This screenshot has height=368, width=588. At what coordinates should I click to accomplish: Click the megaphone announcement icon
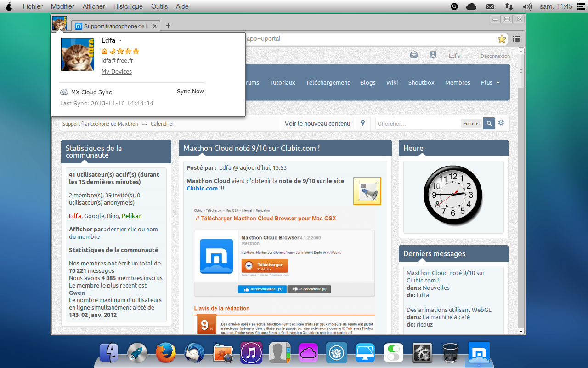tap(367, 190)
